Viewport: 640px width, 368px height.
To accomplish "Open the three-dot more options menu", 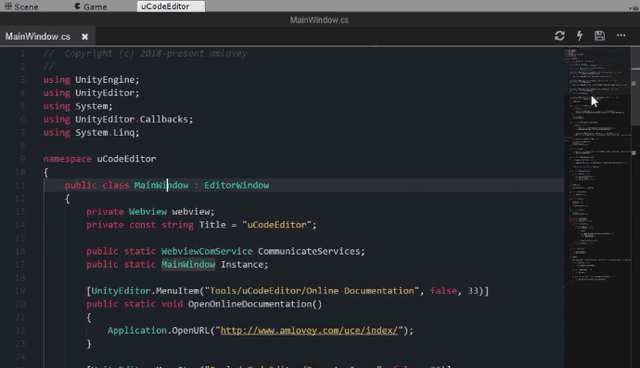I will coord(621,35).
